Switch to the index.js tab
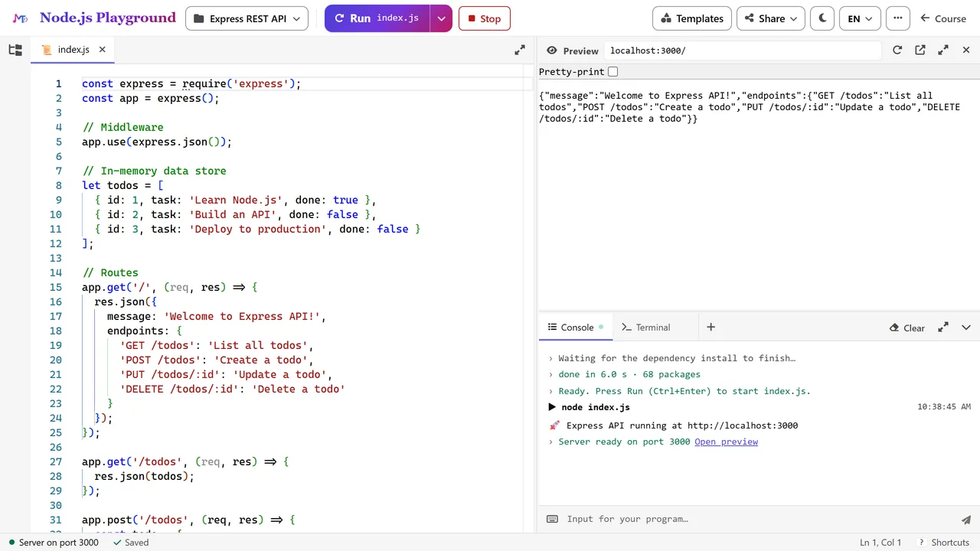The height and width of the screenshot is (551, 980). pyautogui.click(x=73, y=49)
